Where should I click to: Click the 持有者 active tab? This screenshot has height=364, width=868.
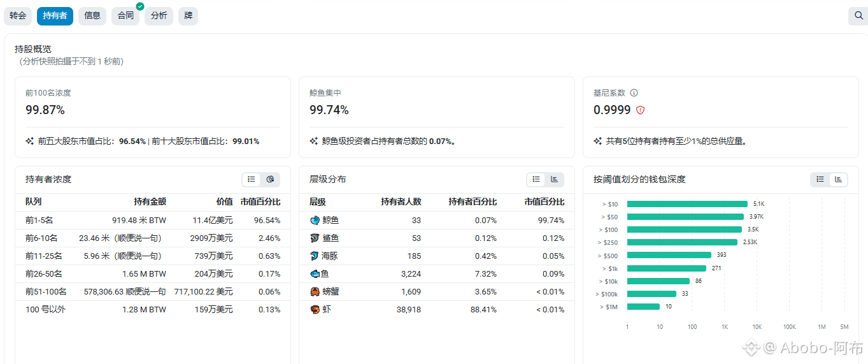click(55, 16)
